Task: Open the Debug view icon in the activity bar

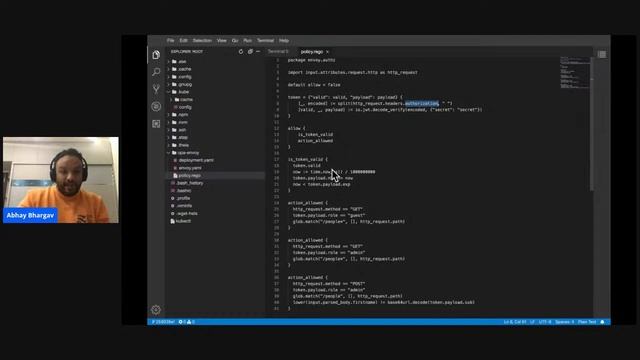Action: (156, 107)
